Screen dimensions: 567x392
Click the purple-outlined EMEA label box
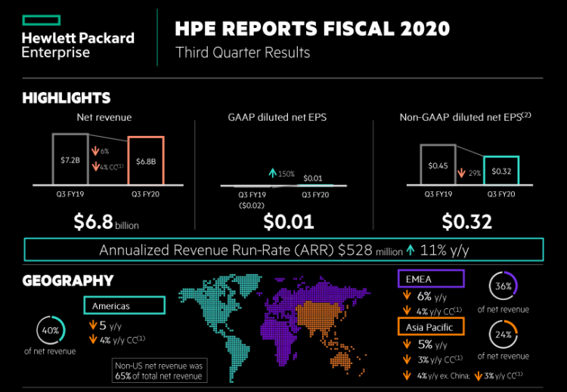click(431, 279)
